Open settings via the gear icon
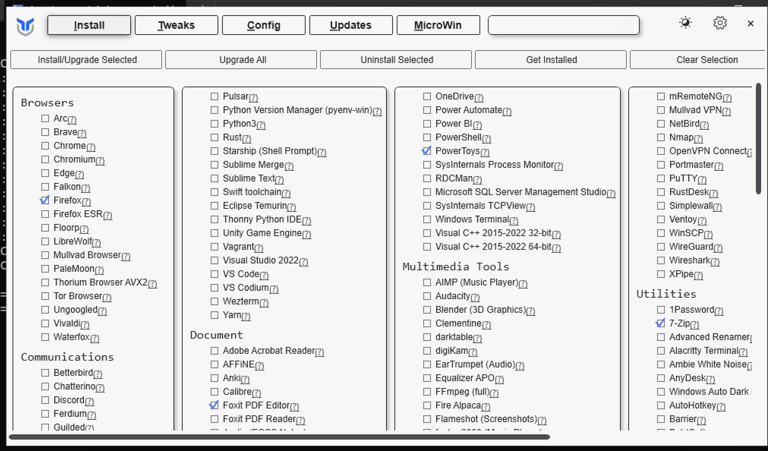This screenshot has height=451, width=768. (720, 23)
